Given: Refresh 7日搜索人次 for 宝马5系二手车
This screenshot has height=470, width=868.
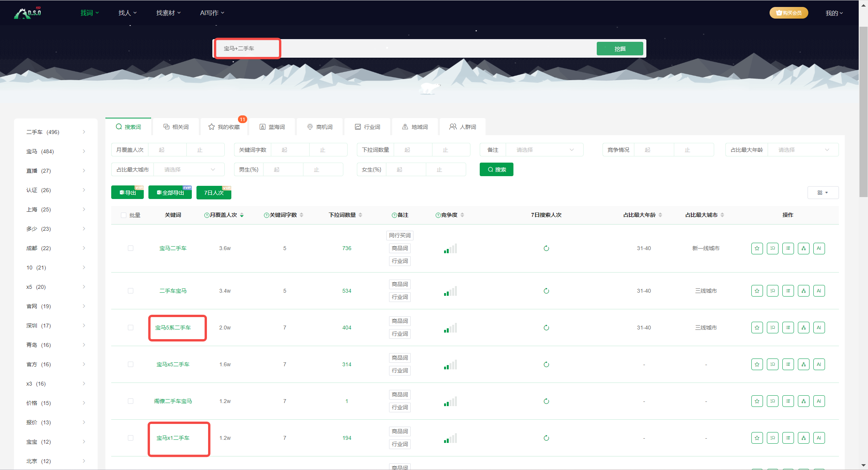Looking at the screenshot, I should 546,328.
